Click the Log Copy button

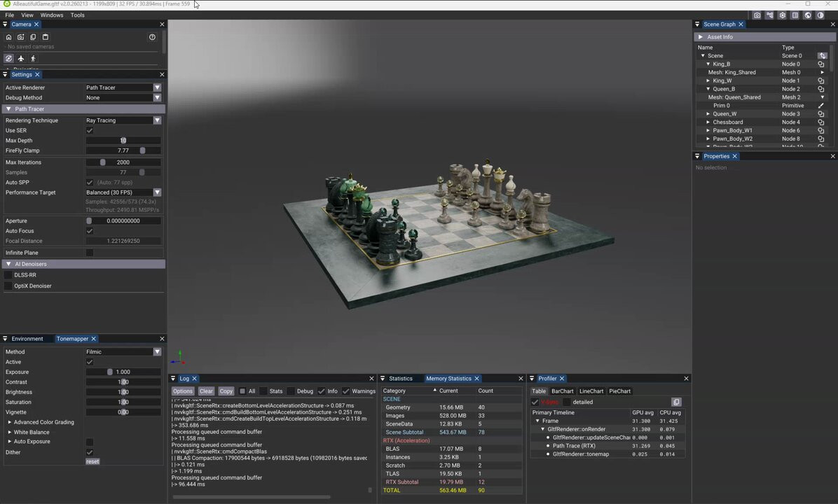coord(226,391)
